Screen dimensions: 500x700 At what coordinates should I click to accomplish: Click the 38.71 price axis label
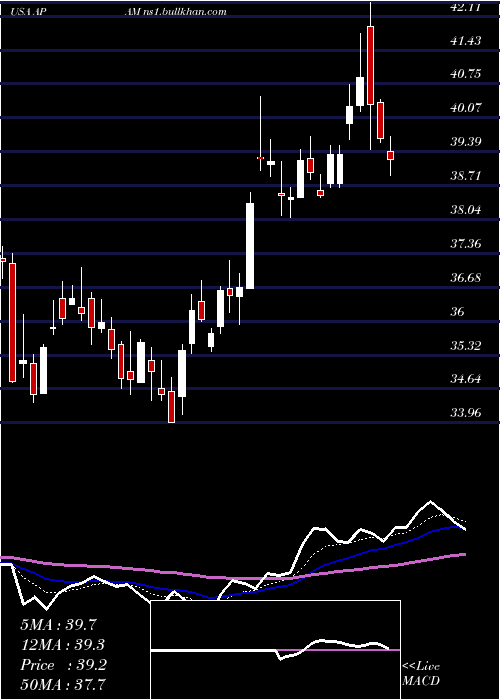point(465,176)
